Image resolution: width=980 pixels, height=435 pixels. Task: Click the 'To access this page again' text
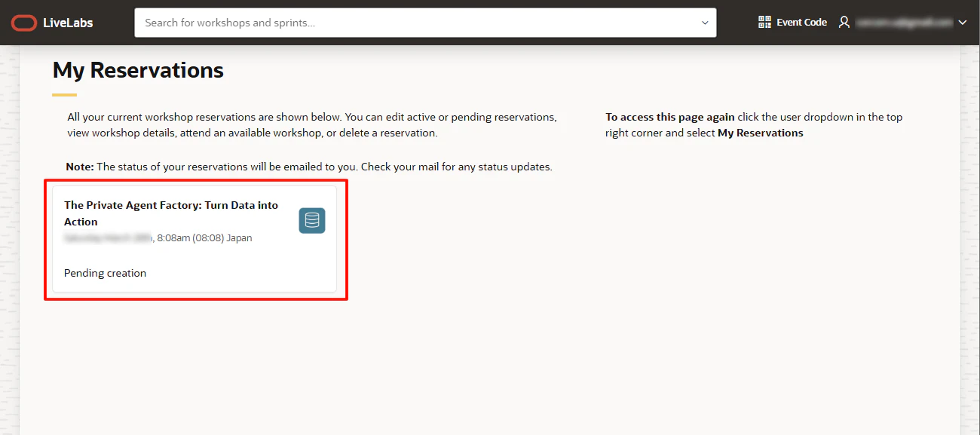670,117
